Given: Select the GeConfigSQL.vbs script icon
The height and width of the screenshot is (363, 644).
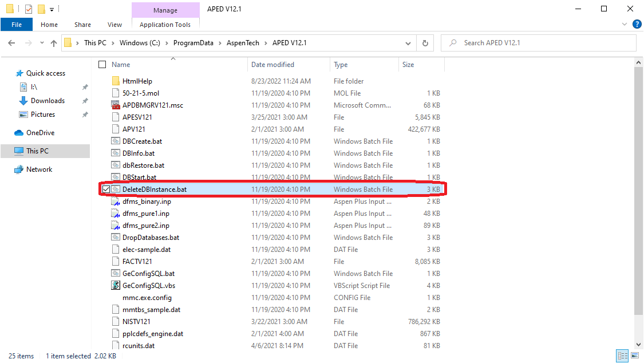Looking at the screenshot, I should tap(116, 285).
